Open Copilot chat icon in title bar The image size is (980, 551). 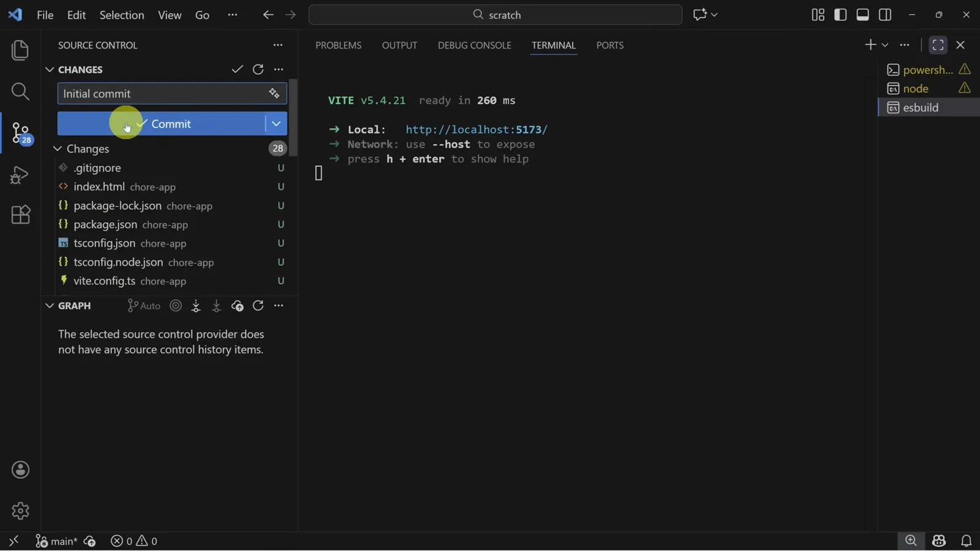(699, 15)
